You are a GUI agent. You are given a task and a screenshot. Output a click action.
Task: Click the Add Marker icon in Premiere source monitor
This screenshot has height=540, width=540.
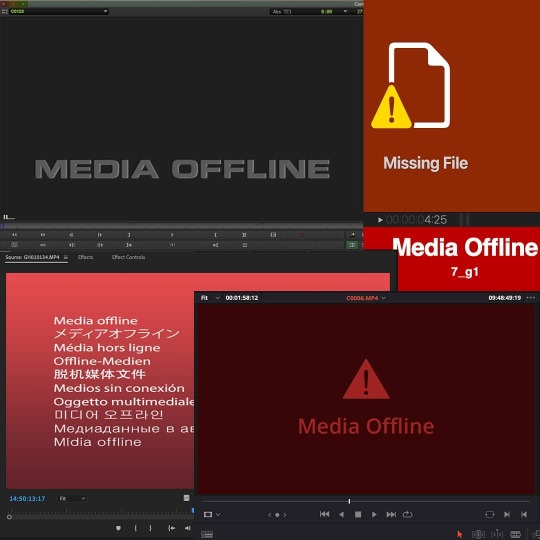pos(118,528)
